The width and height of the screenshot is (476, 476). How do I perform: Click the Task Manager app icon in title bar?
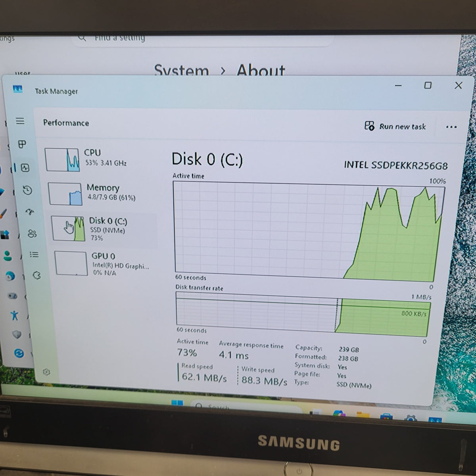click(x=17, y=89)
